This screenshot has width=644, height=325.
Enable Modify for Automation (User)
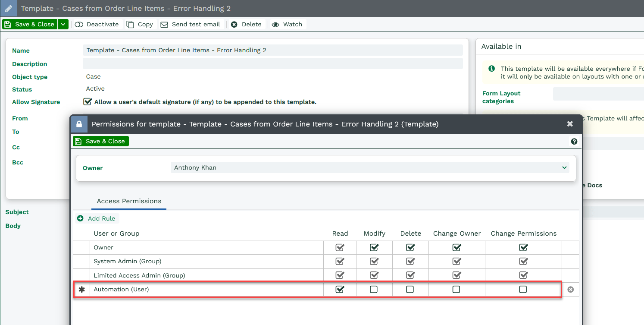(x=374, y=289)
